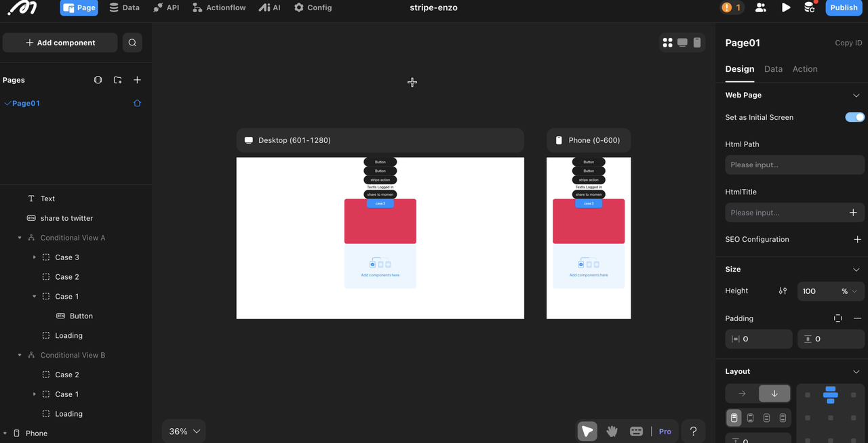The width and height of the screenshot is (868, 443).
Task: Toggle Set as Initial Screen switch
Action: [854, 117]
